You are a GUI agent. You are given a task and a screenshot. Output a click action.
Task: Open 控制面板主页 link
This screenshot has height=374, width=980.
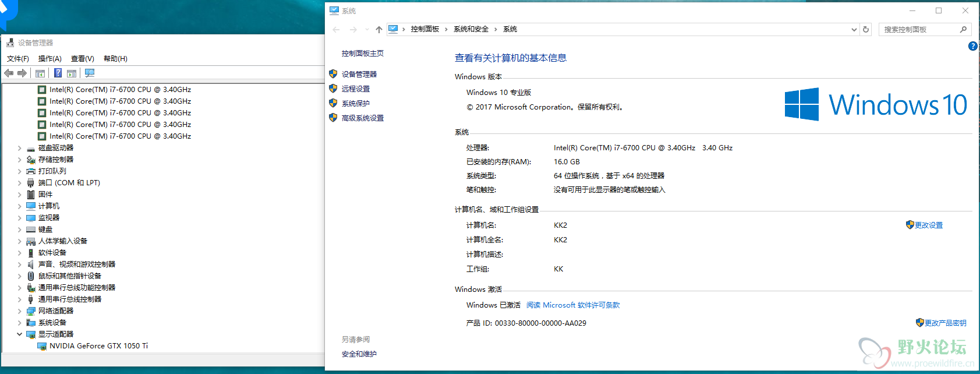(363, 54)
